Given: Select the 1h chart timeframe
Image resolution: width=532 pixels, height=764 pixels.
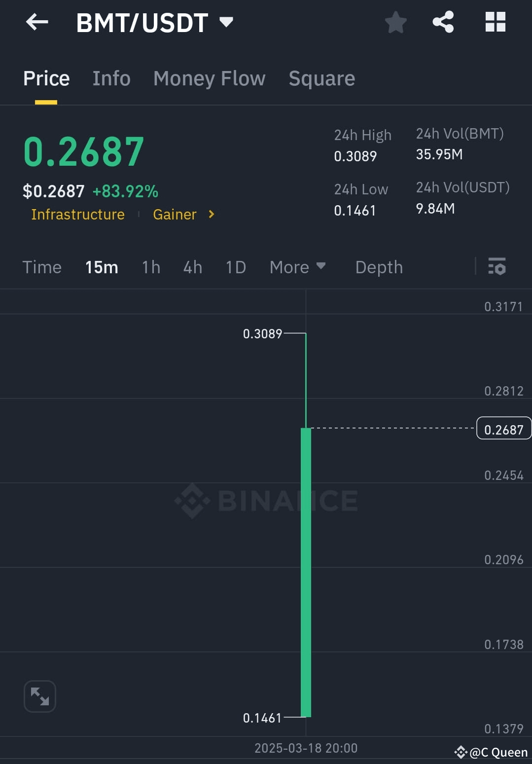Looking at the screenshot, I should [x=150, y=267].
